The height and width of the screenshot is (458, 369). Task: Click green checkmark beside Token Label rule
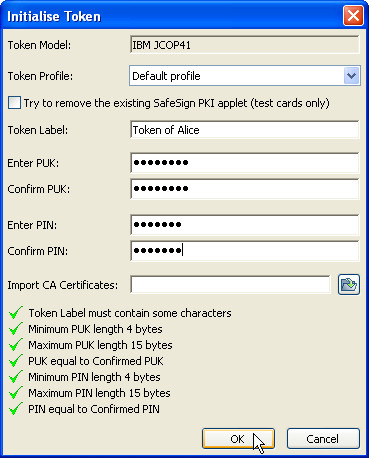[x=16, y=313]
